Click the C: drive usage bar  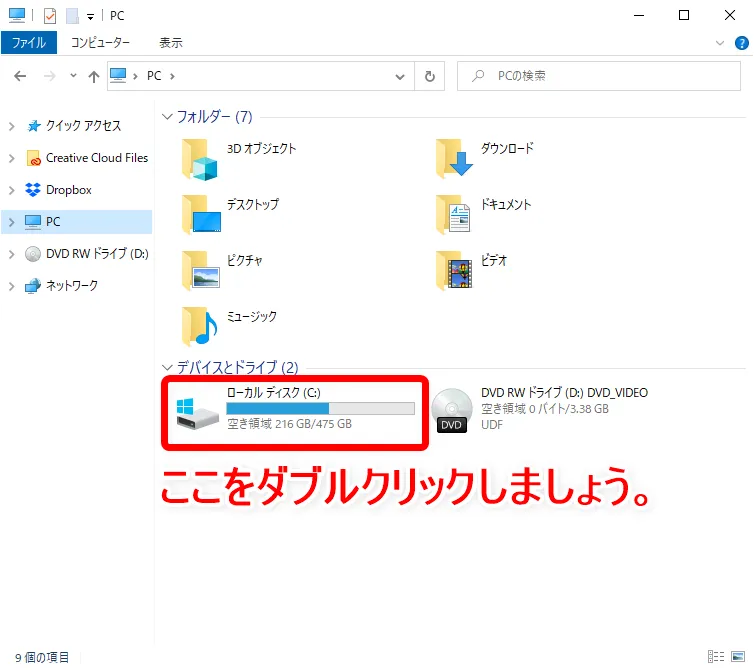pyautogui.click(x=320, y=409)
